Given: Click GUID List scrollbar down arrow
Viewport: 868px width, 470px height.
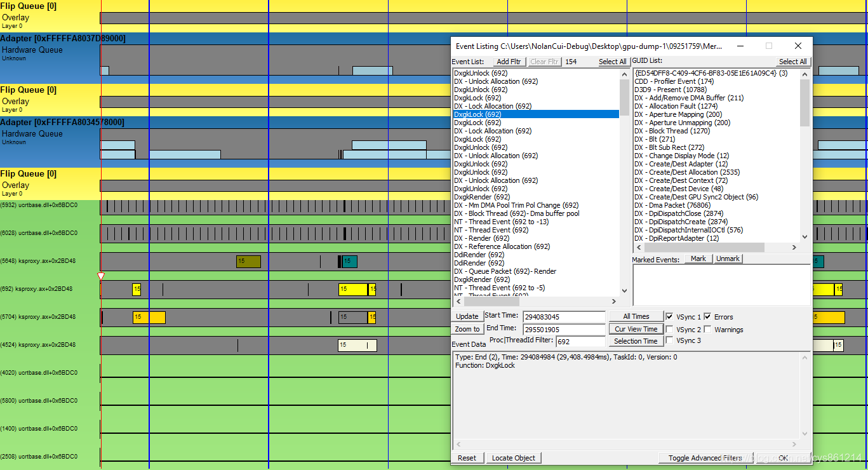Looking at the screenshot, I should [x=805, y=237].
